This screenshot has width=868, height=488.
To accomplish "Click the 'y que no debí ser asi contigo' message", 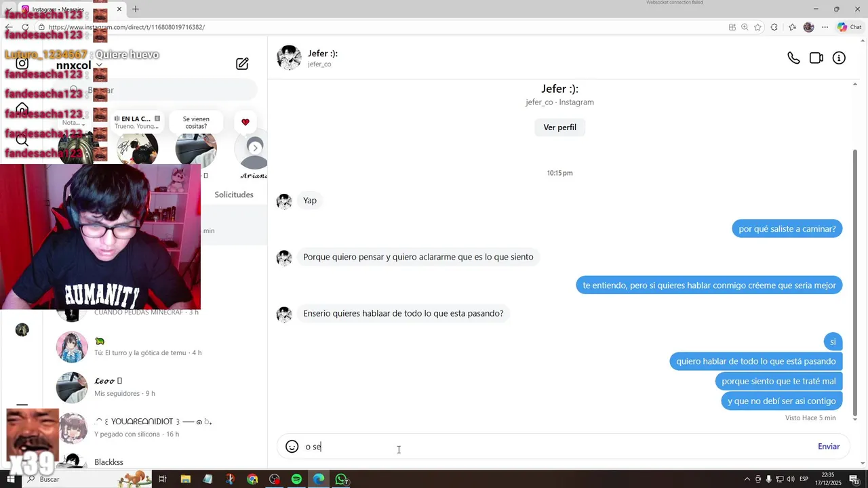I will 781,401.
